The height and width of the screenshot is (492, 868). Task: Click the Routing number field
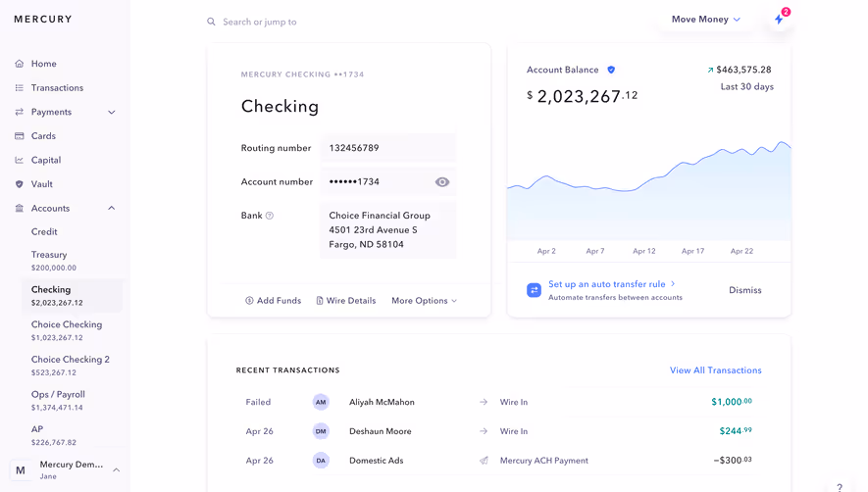point(388,148)
